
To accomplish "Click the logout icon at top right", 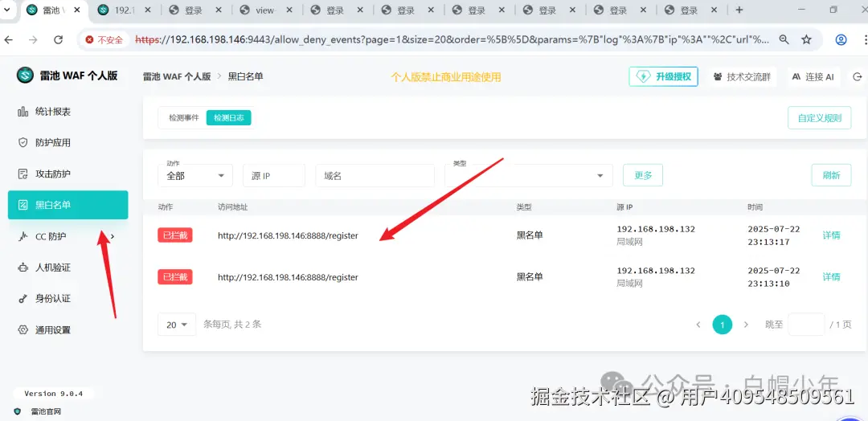I will click(858, 77).
